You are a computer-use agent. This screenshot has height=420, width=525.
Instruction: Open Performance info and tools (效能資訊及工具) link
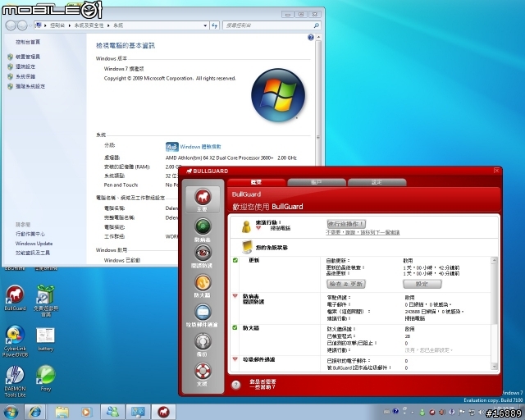(x=33, y=253)
